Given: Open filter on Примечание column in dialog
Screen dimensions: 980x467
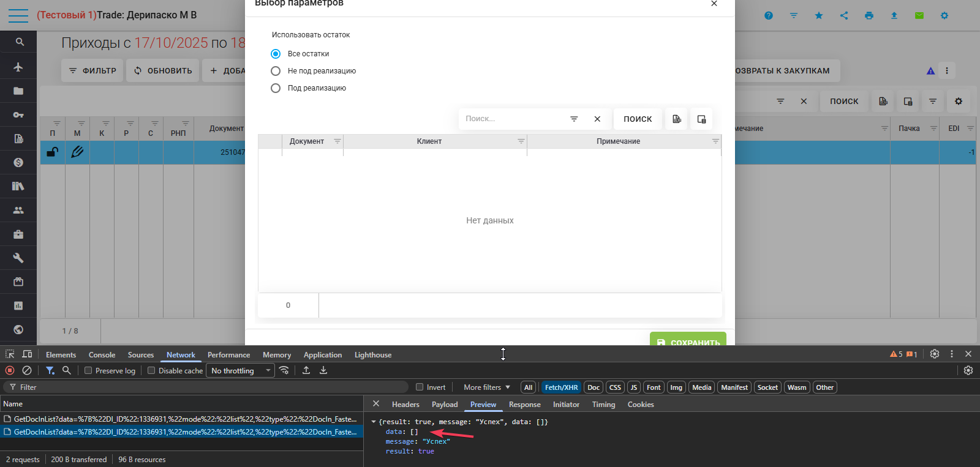Looking at the screenshot, I should click(x=715, y=141).
